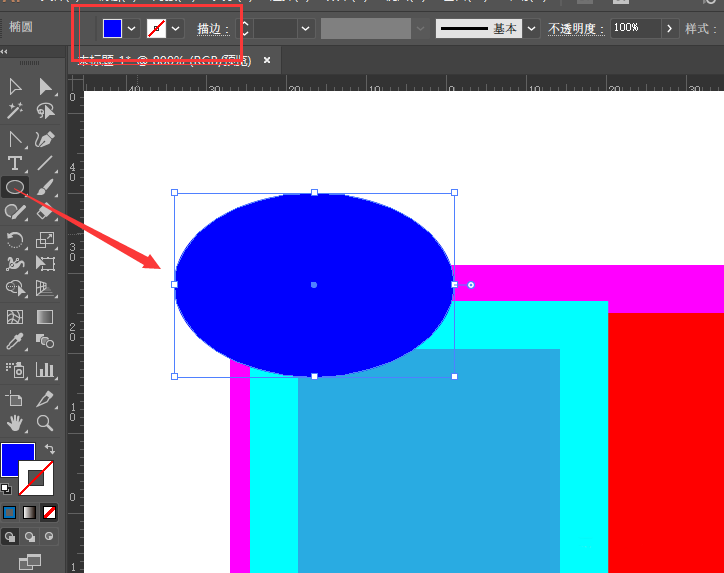Select the Free Transform tool
The image size is (724, 573).
[x=45, y=264]
